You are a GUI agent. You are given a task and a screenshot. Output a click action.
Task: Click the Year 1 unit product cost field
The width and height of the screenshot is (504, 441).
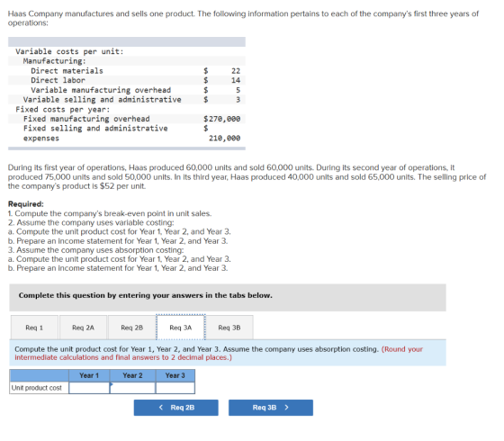(89, 388)
